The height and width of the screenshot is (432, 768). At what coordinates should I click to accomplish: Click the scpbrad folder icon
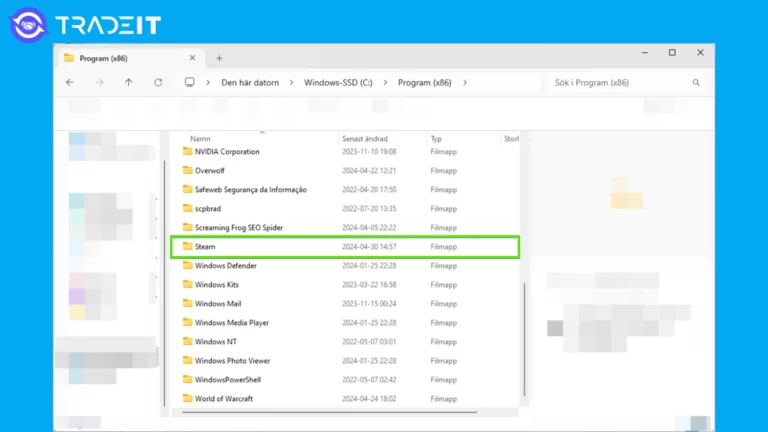pyautogui.click(x=188, y=208)
